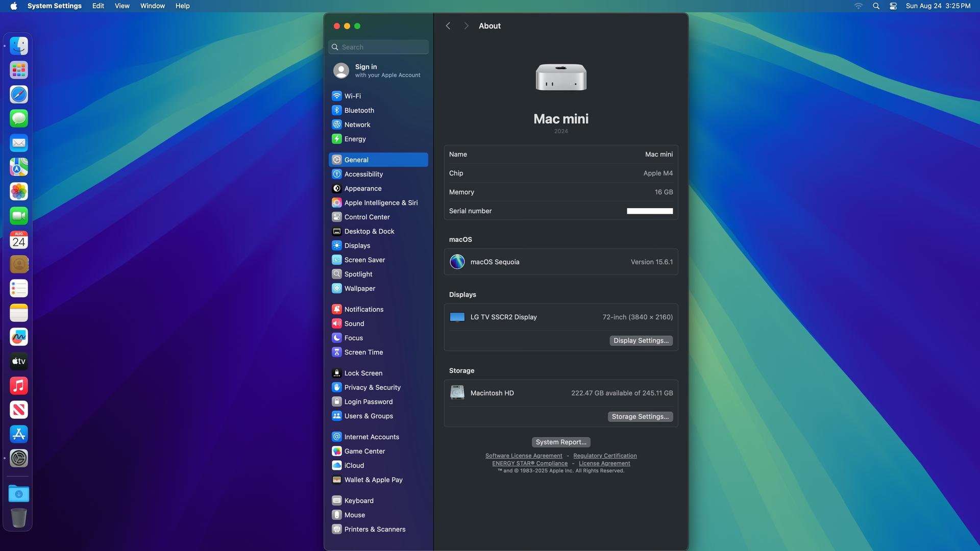Screen dimensions: 980x551
Task: Open Freeform from the Dock
Action: tap(19, 337)
